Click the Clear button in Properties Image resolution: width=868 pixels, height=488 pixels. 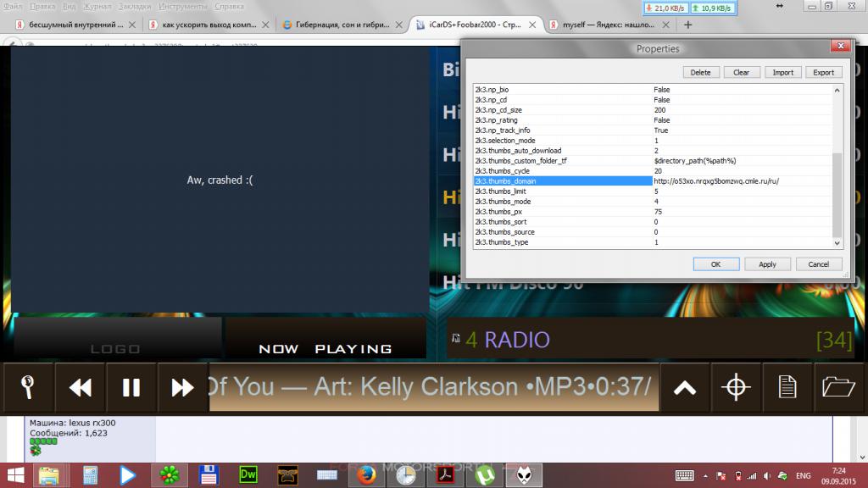click(x=741, y=73)
